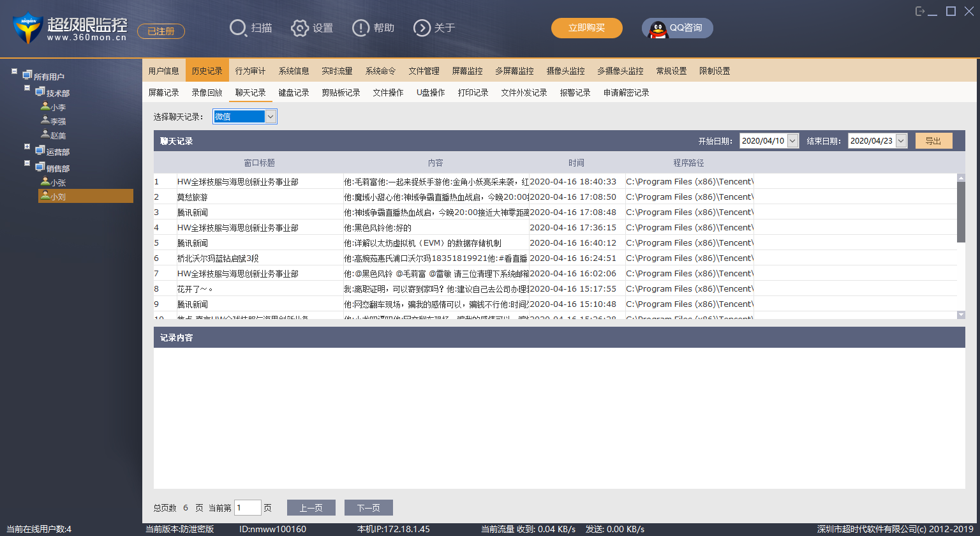Expand the 运营部 department node
980x536 pixels.
point(27,147)
